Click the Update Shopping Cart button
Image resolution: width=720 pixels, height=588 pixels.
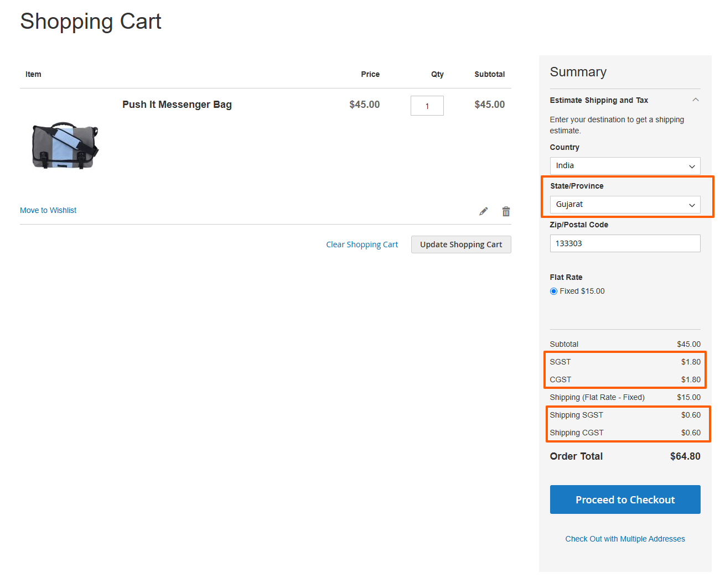click(x=461, y=244)
